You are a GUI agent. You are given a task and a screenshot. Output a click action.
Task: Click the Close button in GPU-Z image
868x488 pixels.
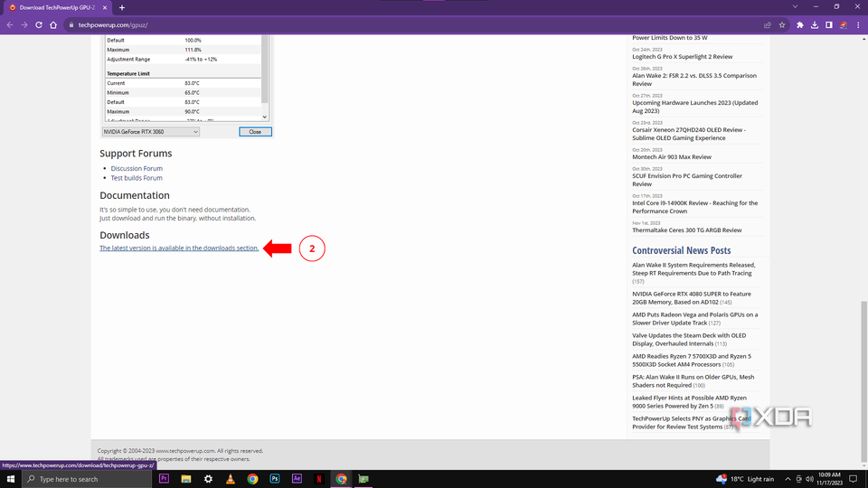click(255, 132)
